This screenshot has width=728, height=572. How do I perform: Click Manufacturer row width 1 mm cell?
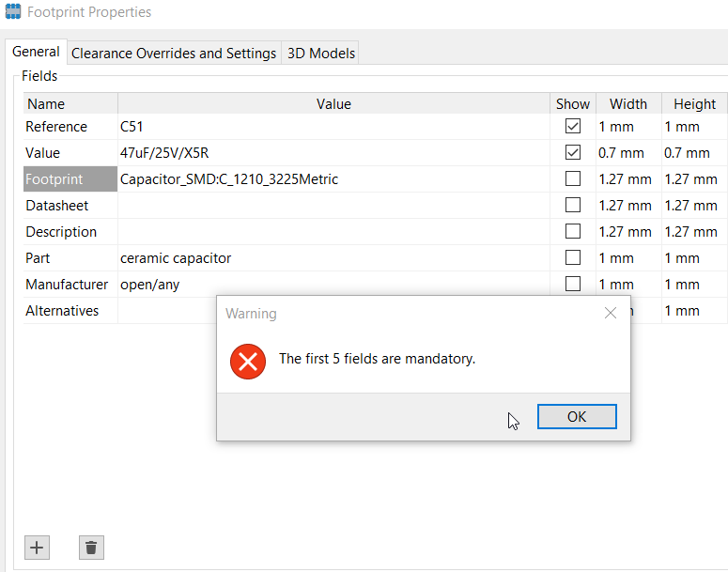628,285
